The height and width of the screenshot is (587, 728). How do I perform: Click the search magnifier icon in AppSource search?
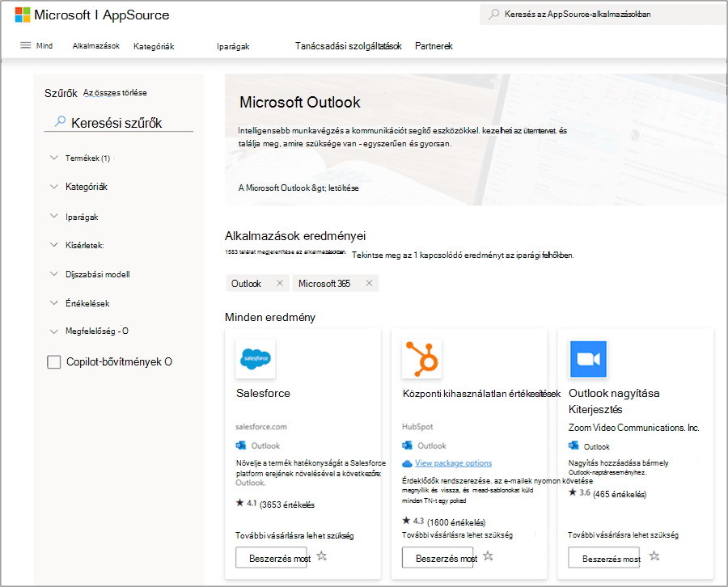click(x=494, y=14)
